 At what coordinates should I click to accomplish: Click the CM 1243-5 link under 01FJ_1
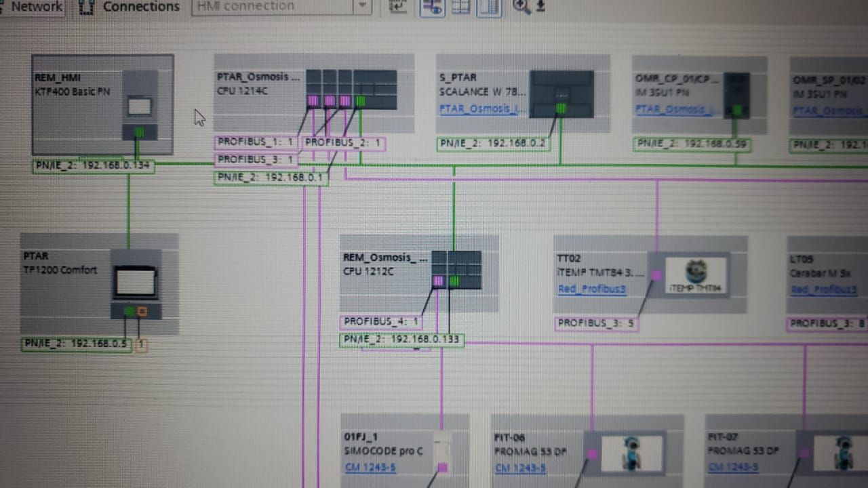(370, 467)
